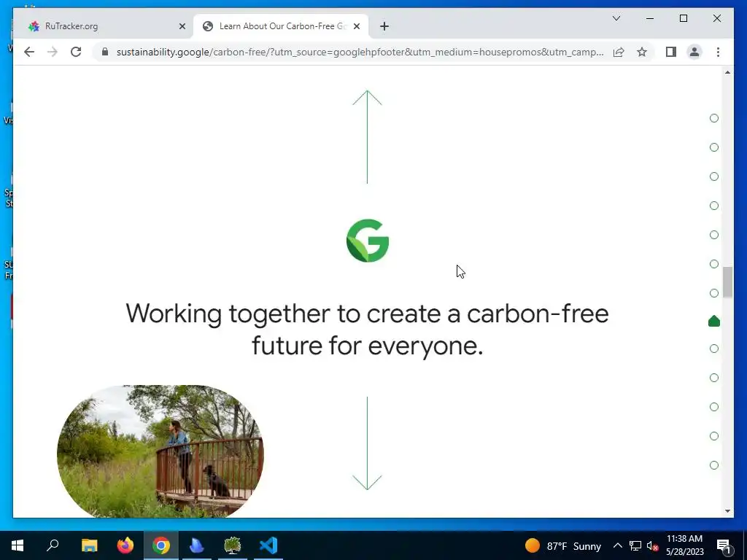This screenshot has width=747, height=560.
Task: Reload the sustainability page
Action: 76,52
